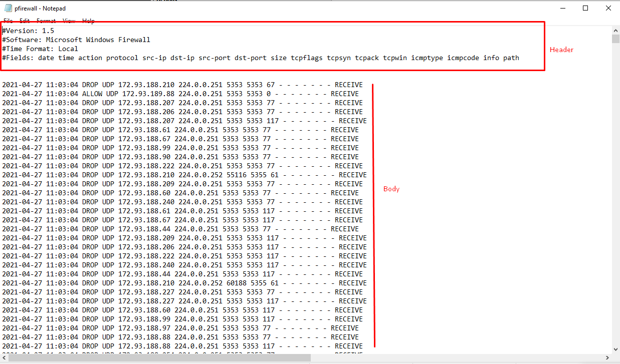Screen dimensions: 620x364
Task: Open the Edit menu
Action: click(25, 21)
